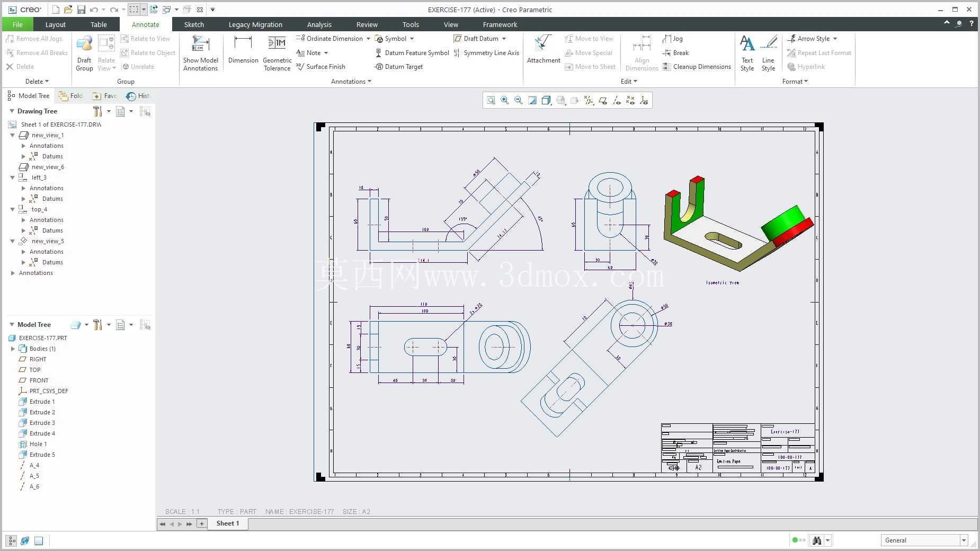This screenshot has width=980, height=551.
Task: Open the display style cube dropdown
Action: click(x=546, y=100)
